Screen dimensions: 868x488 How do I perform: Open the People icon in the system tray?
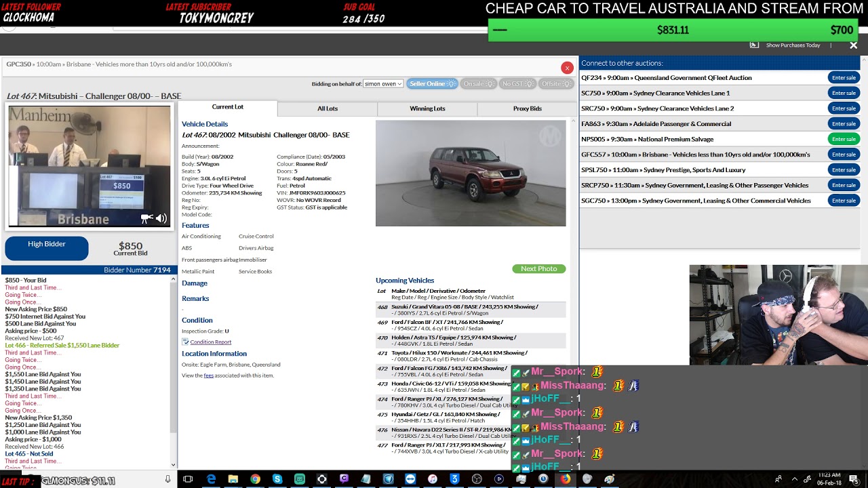(x=778, y=479)
